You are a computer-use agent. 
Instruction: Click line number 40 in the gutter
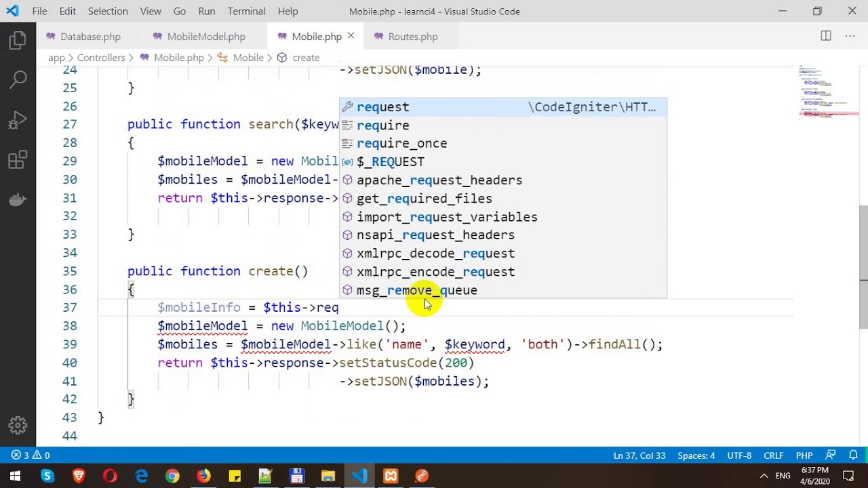click(70, 363)
